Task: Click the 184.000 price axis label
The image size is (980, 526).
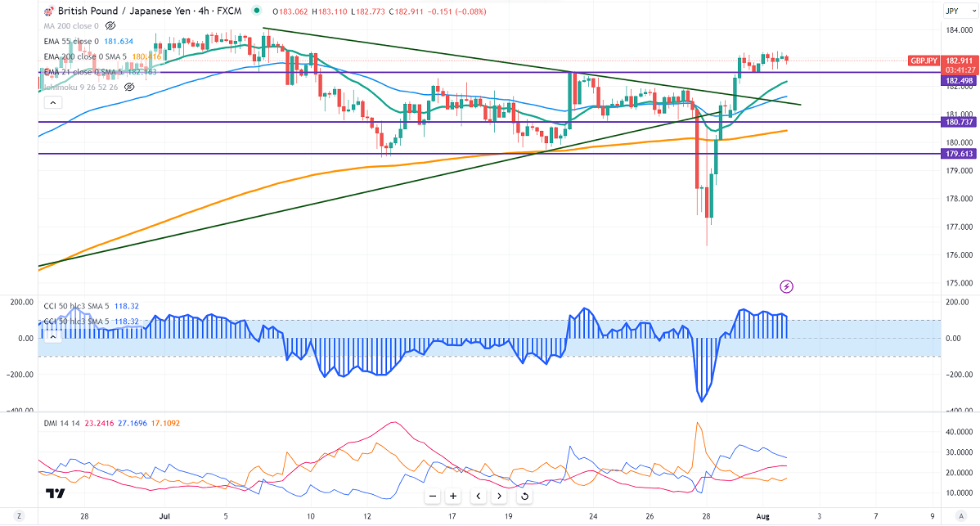Action: click(x=959, y=30)
